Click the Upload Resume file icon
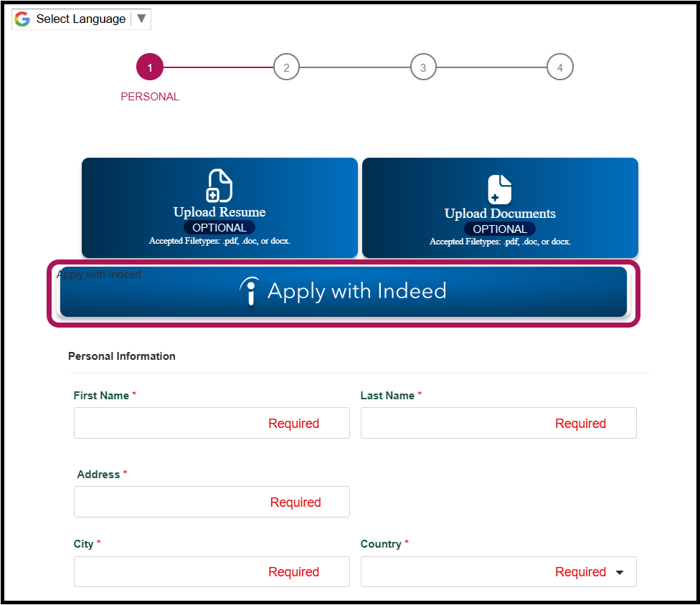The image size is (700, 605). pyautogui.click(x=219, y=186)
